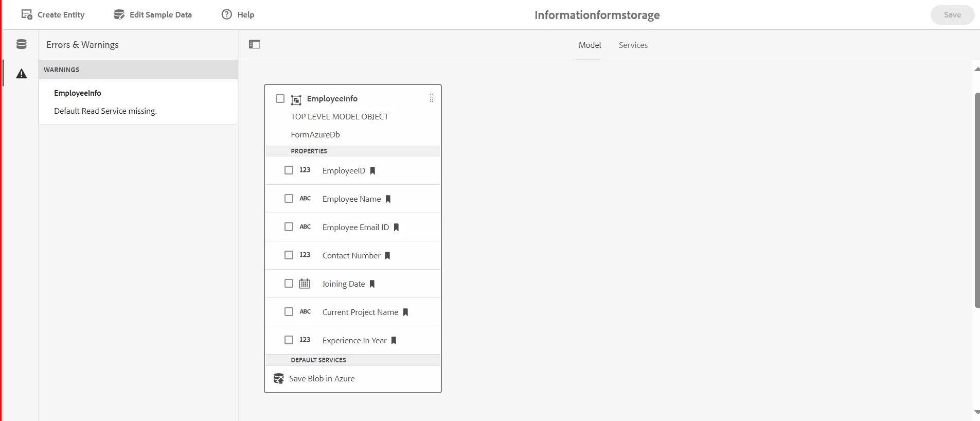This screenshot has width=980, height=421.
Task: Click the Help label
Action: [246, 14]
